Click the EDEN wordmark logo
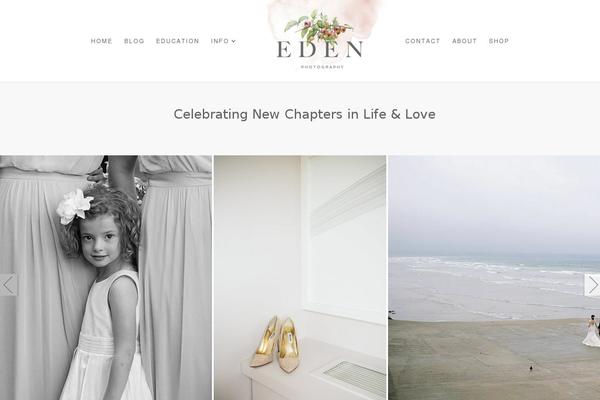Screen dimensions: 600x400 point(320,49)
